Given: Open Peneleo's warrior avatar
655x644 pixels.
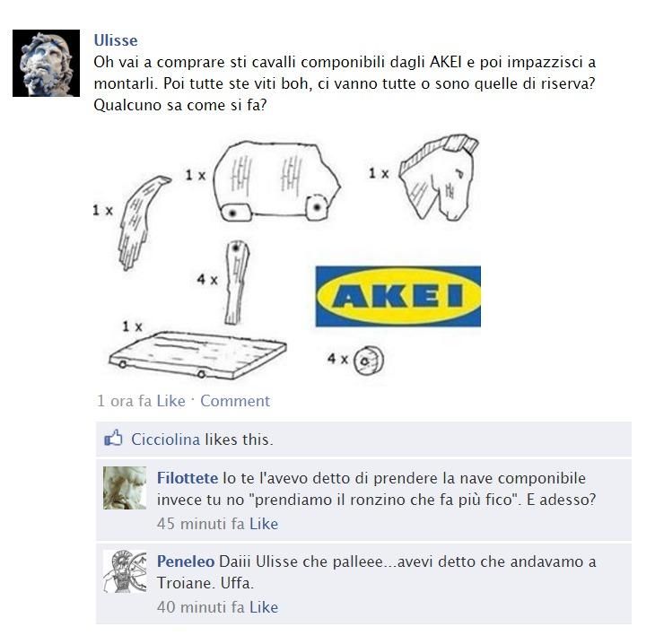Looking at the screenshot, I should [x=125, y=571].
